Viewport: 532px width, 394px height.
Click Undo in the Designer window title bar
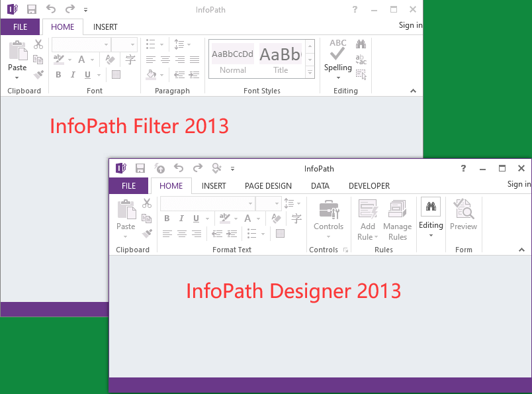click(x=179, y=168)
